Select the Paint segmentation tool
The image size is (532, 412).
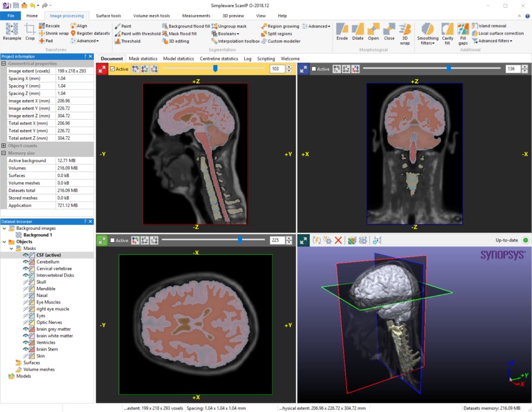click(x=122, y=26)
